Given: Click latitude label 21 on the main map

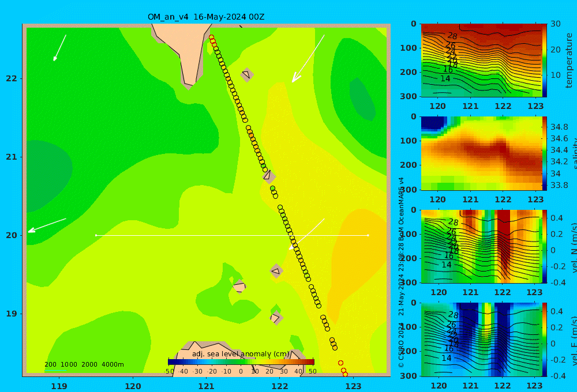Looking at the screenshot, I should point(12,157).
